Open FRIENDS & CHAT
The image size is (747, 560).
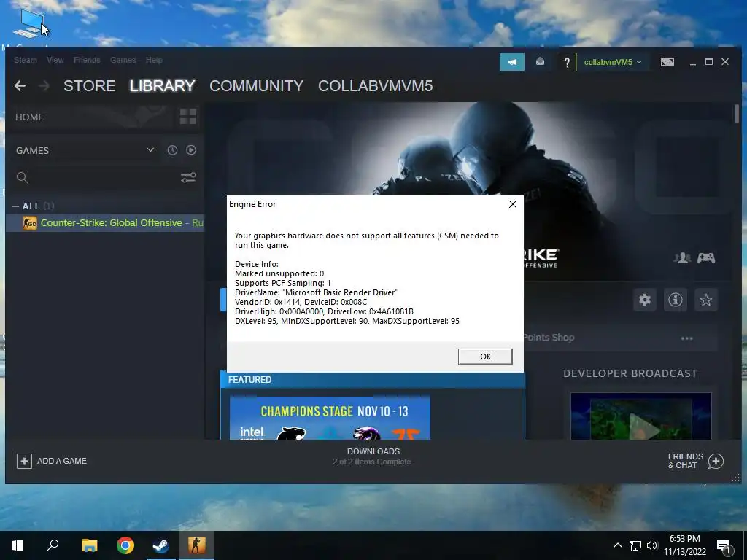point(696,461)
